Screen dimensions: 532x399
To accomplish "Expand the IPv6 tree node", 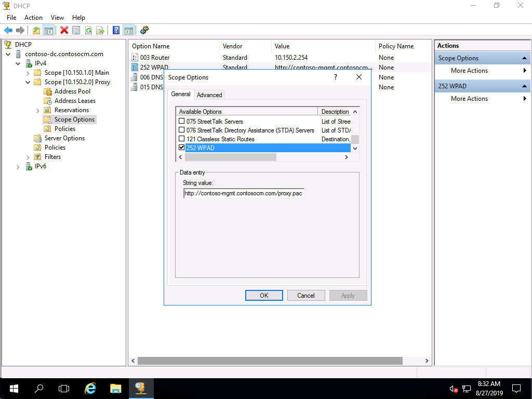I will (x=18, y=166).
